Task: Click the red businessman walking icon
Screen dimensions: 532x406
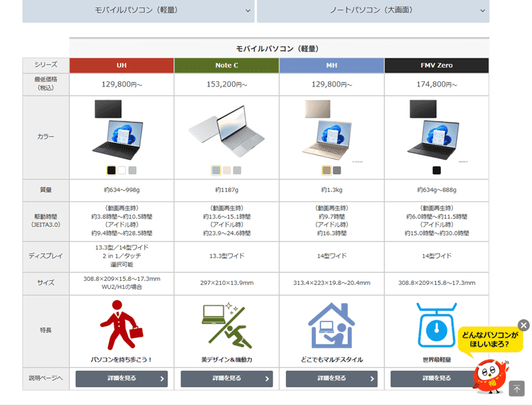Action: coord(122,325)
